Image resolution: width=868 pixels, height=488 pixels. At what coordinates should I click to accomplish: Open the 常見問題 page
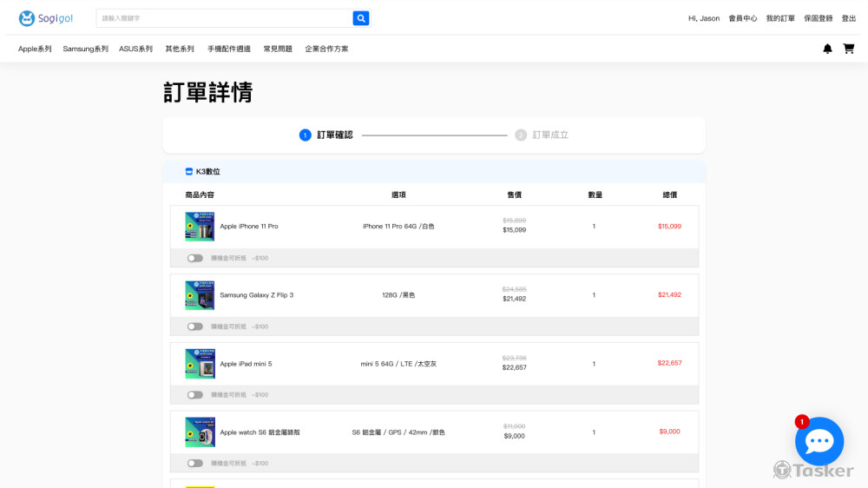point(278,49)
